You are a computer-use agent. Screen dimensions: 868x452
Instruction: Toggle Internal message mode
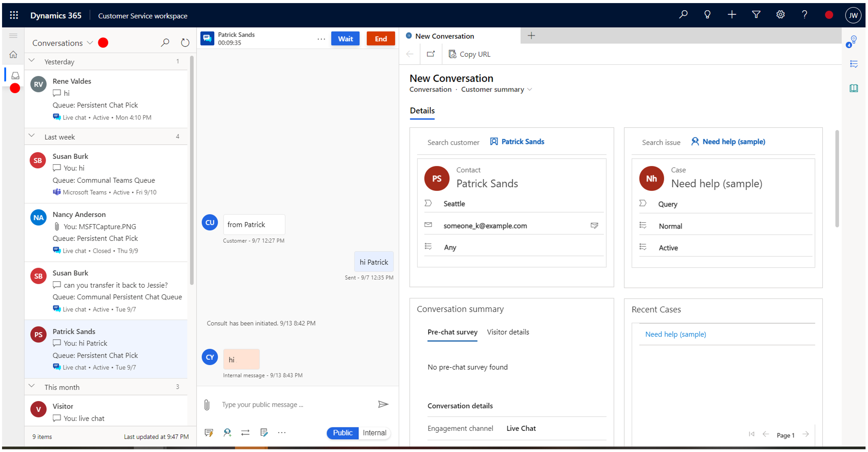coord(374,432)
